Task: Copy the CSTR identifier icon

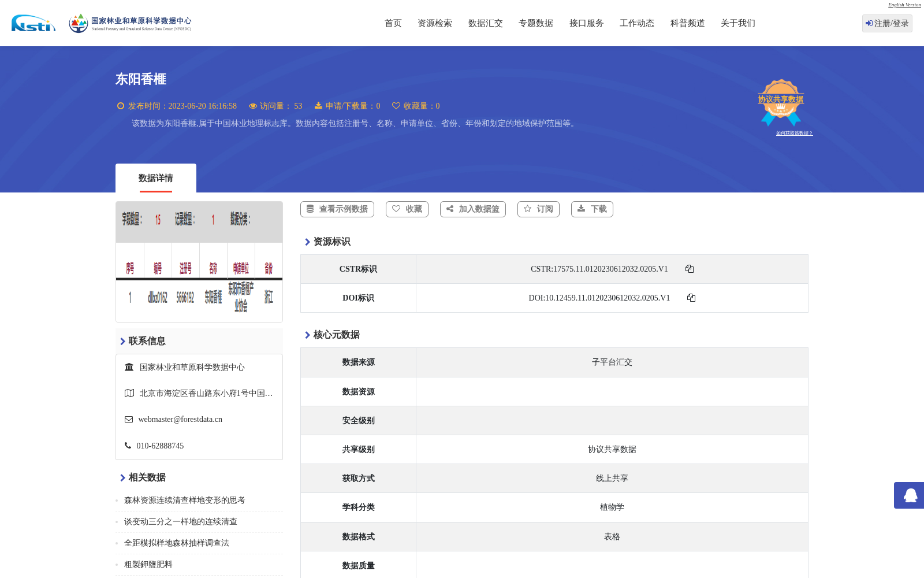Action: (690, 269)
